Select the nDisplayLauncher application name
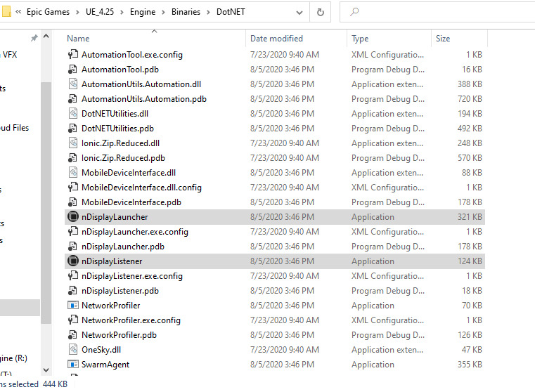535x392 pixels. tap(115, 217)
